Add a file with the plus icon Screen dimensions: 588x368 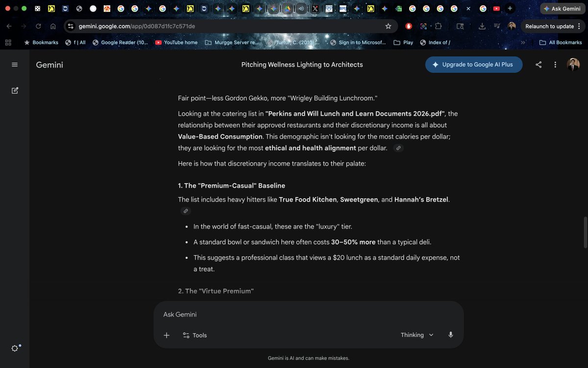(x=167, y=335)
